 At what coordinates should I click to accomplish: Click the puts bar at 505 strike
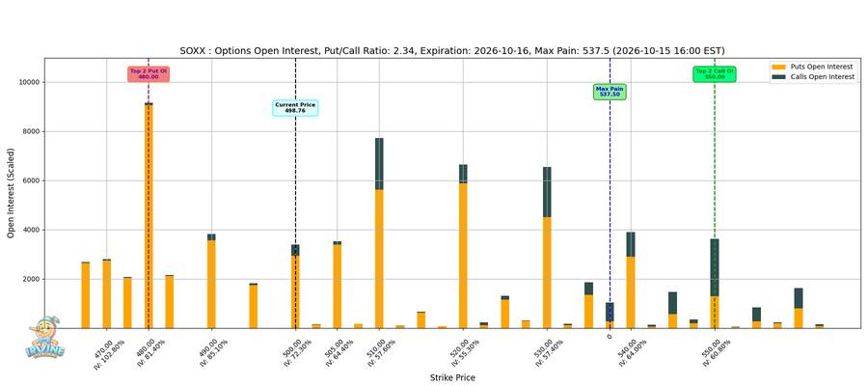(x=338, y=287)
